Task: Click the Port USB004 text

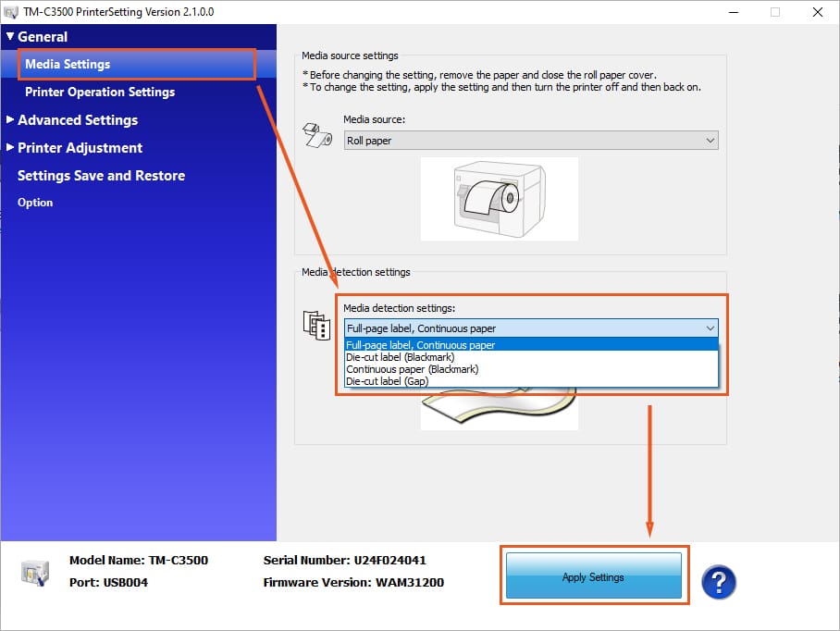Action: (109, 582)
